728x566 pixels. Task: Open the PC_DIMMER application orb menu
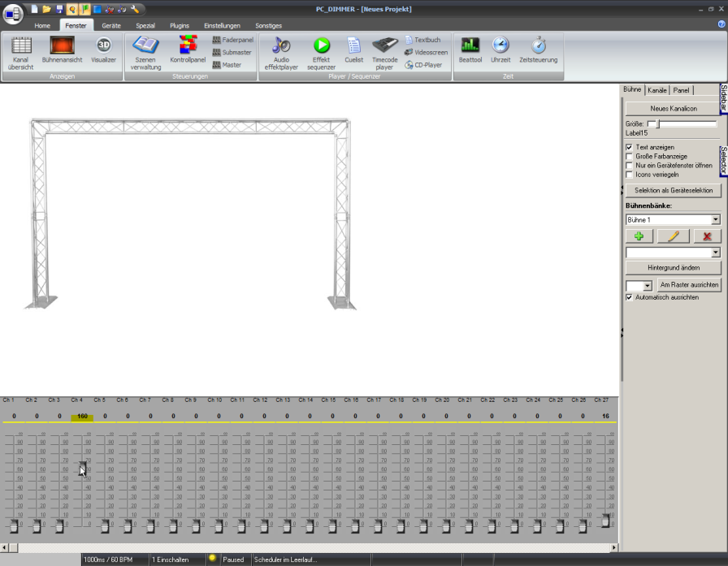click(13, 14)
